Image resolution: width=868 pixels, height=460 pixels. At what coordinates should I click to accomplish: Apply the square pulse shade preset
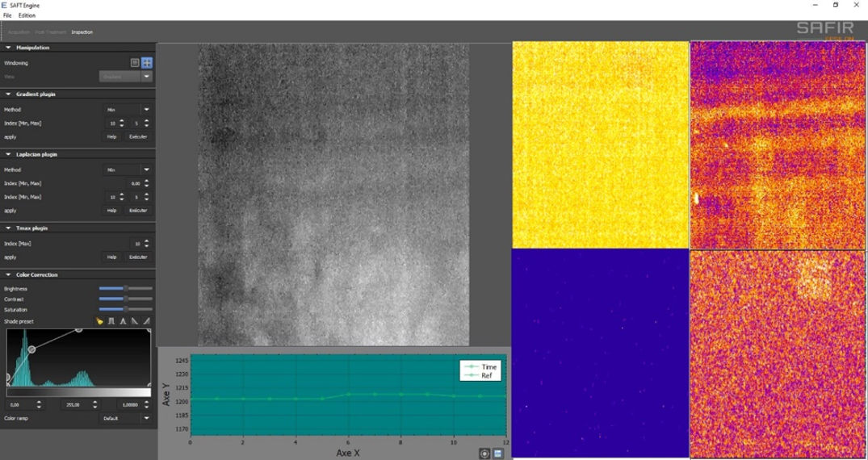pyautogui.click(x=111, y=321)
